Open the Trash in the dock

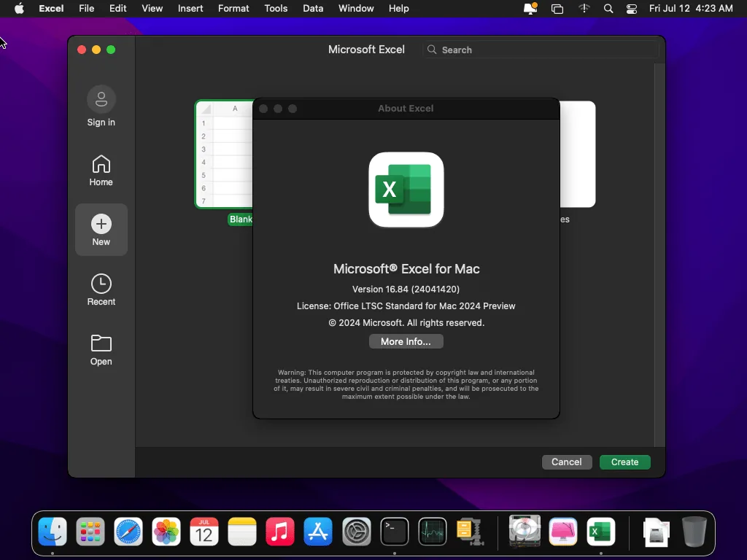(x=694, y=532)
